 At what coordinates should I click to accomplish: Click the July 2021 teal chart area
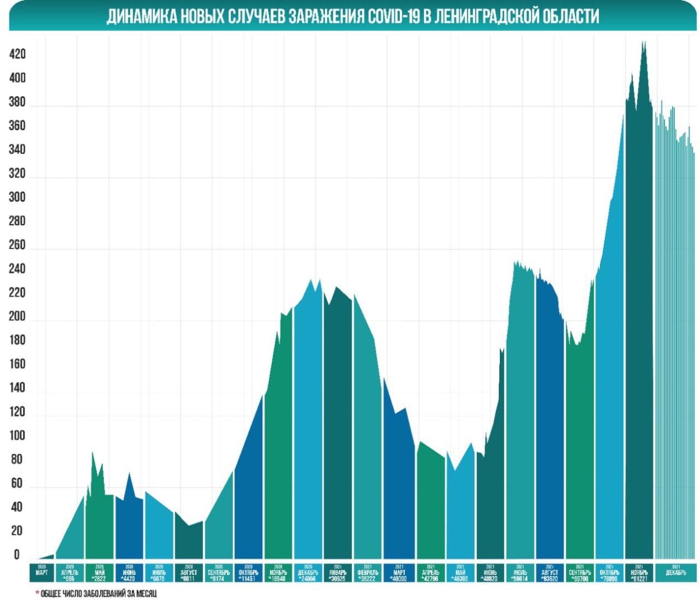521,419
